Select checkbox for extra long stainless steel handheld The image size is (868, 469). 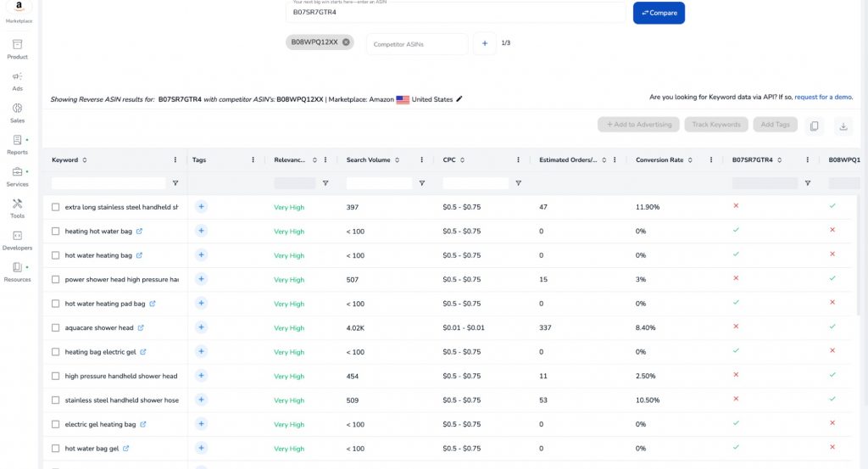point(55,207)
